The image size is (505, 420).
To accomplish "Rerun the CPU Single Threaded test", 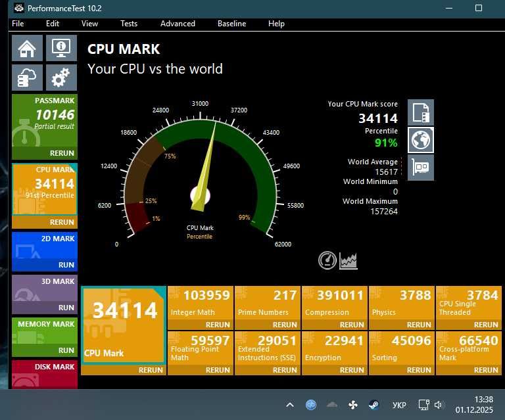I will point(486,325).
